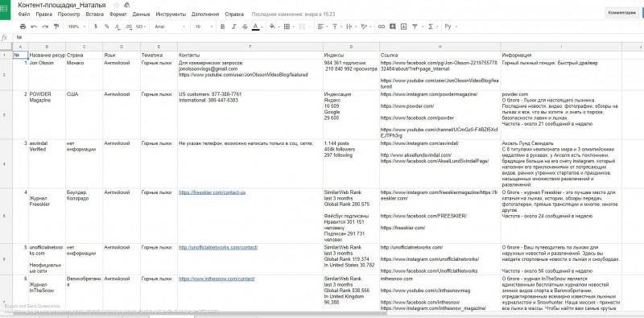Select the 'Монако' country cell
Viewport: 644px width, 318px height.
pos(85,74)
